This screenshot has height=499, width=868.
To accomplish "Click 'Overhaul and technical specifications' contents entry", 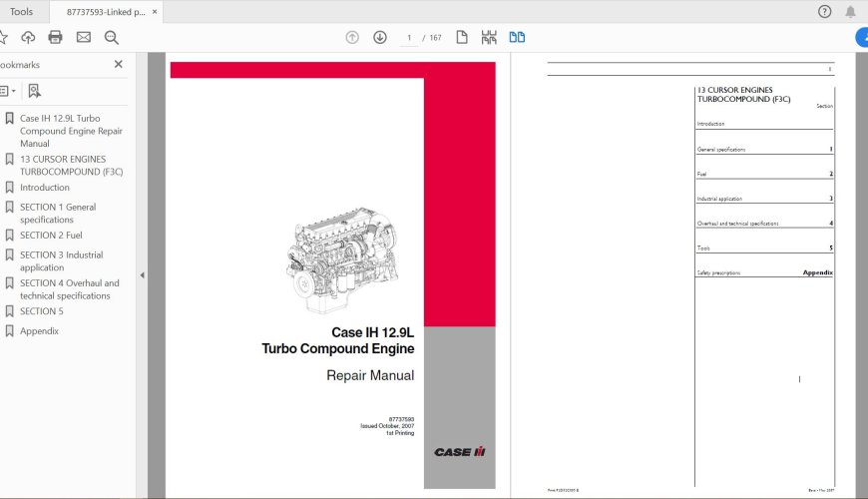I will tap(738, 224).
